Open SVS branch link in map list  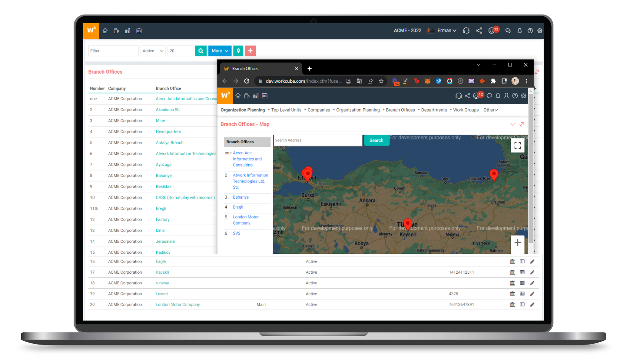[236, 233]
